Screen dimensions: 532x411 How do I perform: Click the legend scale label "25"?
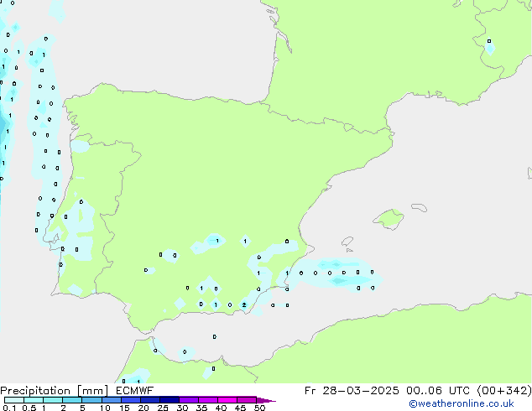click(x=163, y=408)
